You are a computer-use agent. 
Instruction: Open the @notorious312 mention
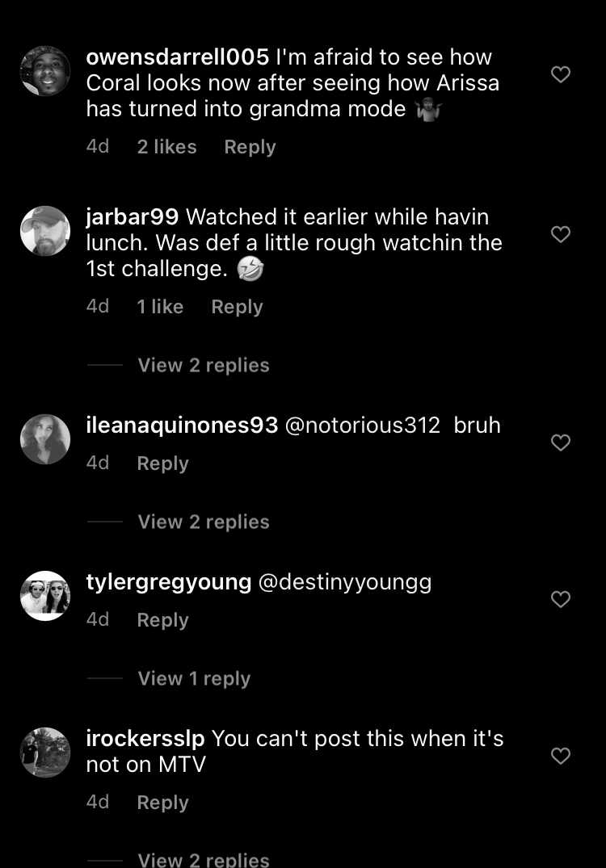(362, 426)
